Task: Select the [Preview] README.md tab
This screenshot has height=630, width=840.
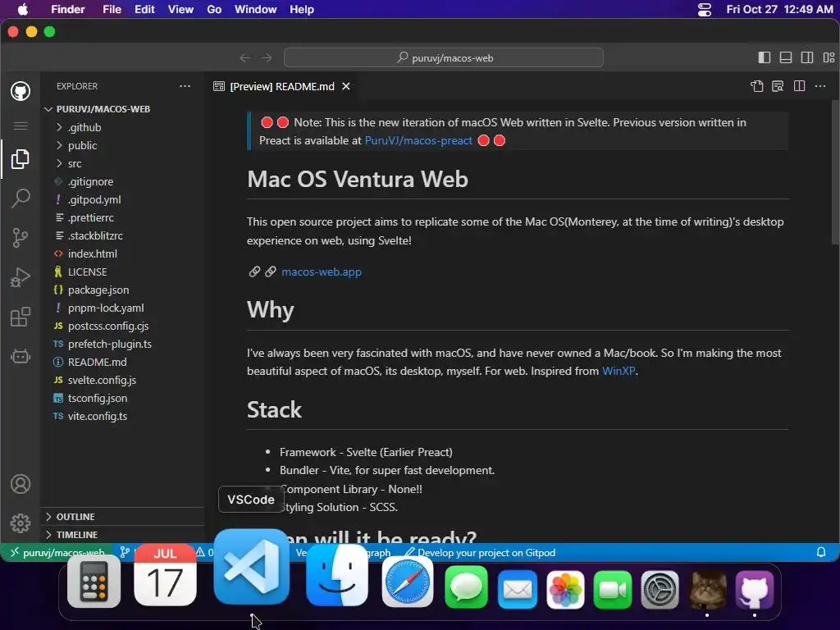Action: coord(282,86)
